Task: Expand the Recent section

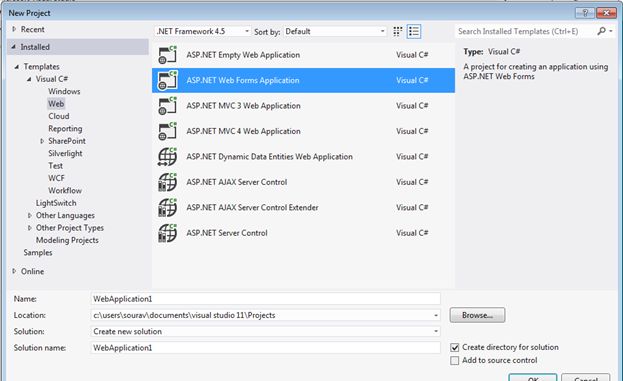Action: 14,29
